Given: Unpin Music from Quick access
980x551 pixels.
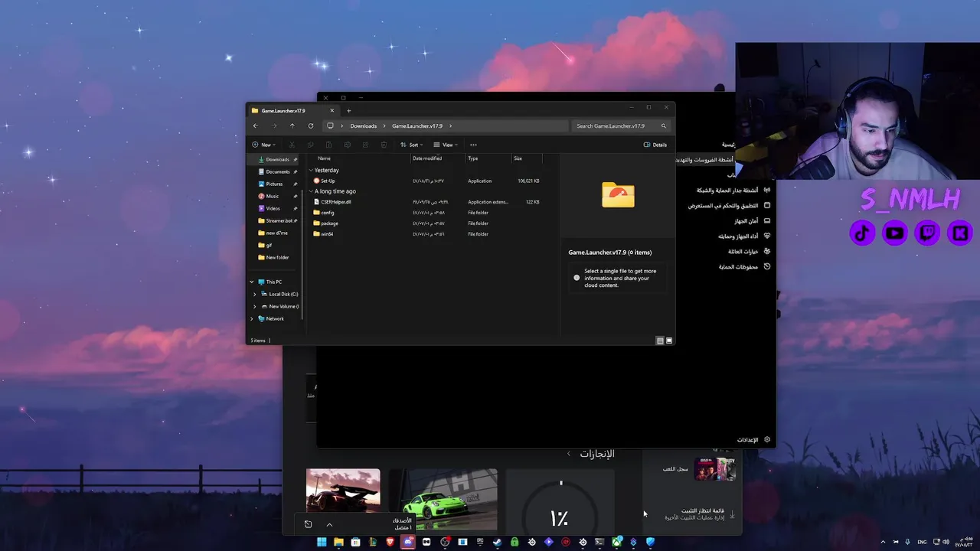Looking at the screenshot, I should (296, 197).
